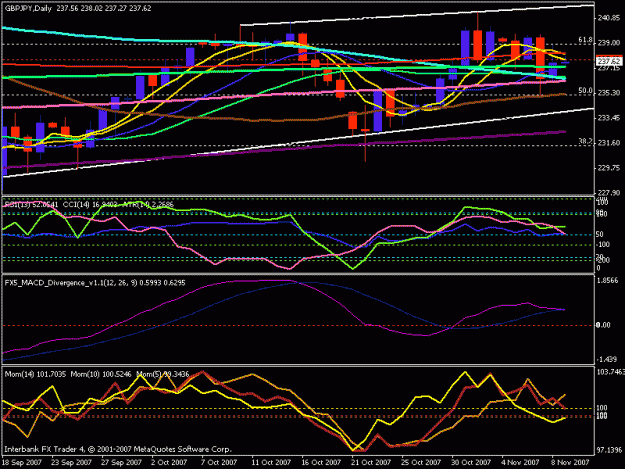Click the Mom(10) 100.5246 label
Image resolution: width=625 pixels, height=469 pixels.
[x=100, y=374]
